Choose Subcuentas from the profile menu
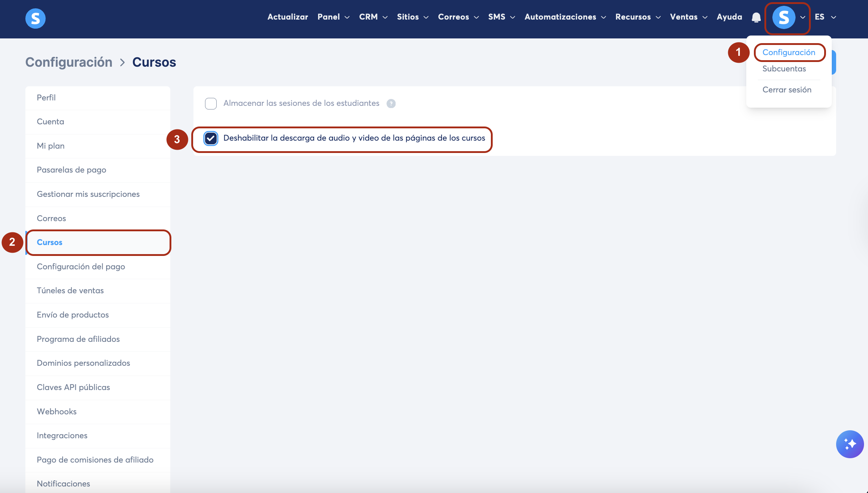This screenshot has height=493, width=868. [784, 69]
